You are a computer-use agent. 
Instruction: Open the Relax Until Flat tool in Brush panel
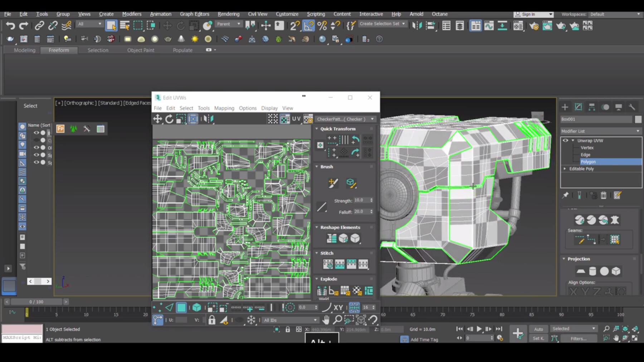click(351, 183)
